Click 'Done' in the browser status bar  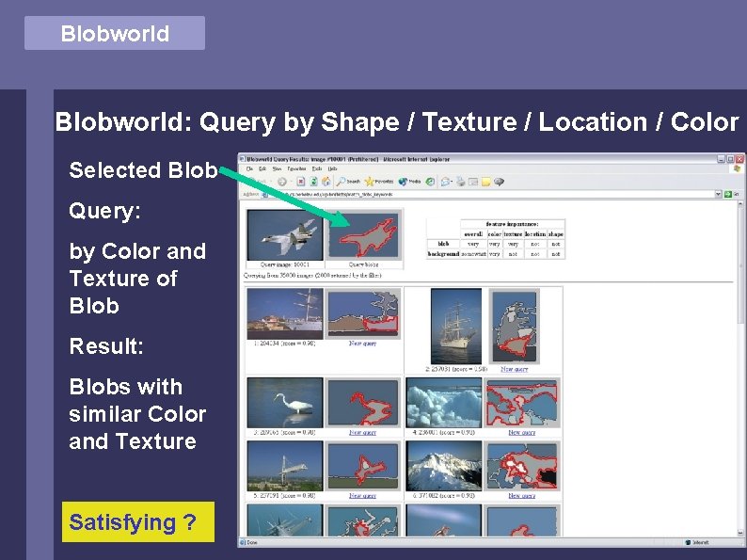coord(252,542)
